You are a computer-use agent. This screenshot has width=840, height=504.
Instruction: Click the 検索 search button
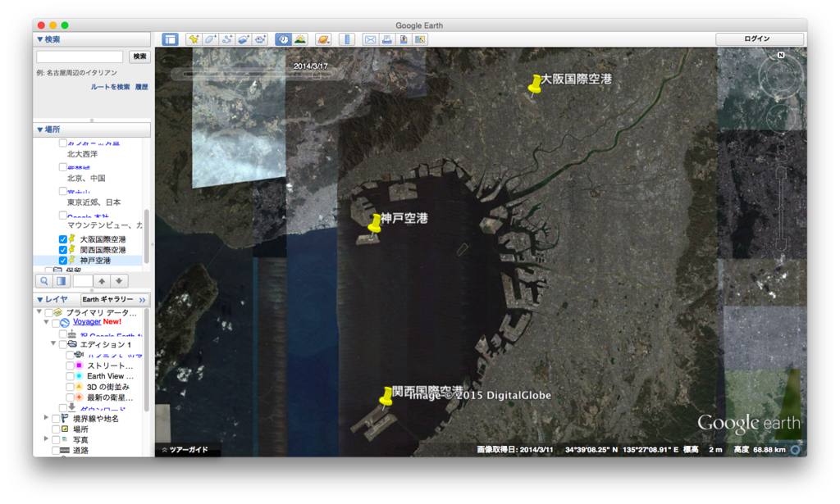[139, 57]
